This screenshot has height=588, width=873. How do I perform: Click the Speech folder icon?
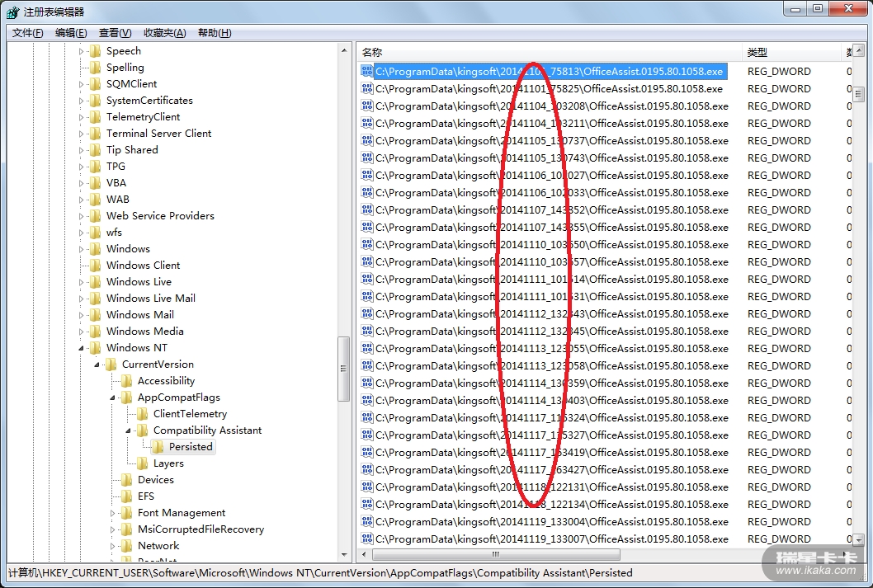(96, 51)
